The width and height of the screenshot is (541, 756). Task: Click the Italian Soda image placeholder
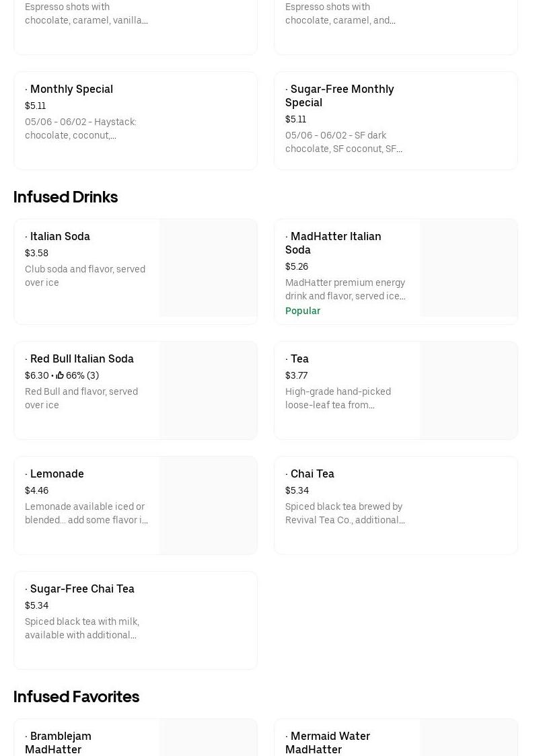click(208, 268)
